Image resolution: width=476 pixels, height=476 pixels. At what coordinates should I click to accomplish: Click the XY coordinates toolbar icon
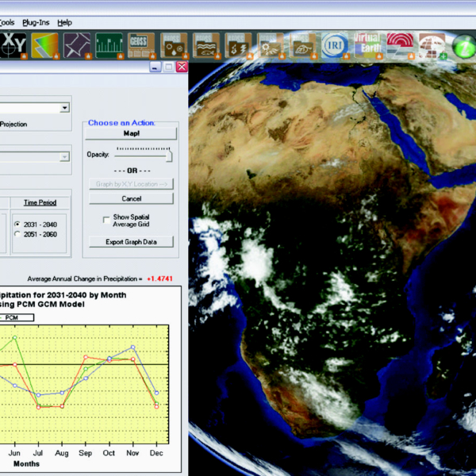pos(13,44)
